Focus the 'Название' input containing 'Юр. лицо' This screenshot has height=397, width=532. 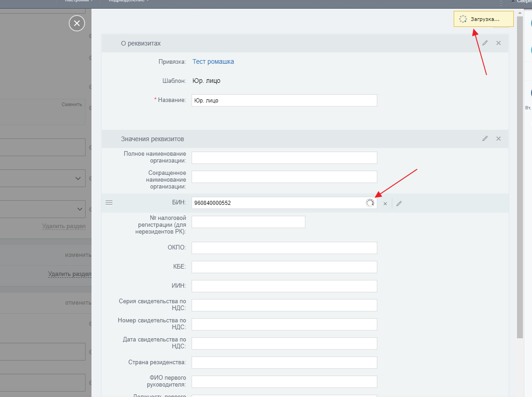tap(284, 100)
